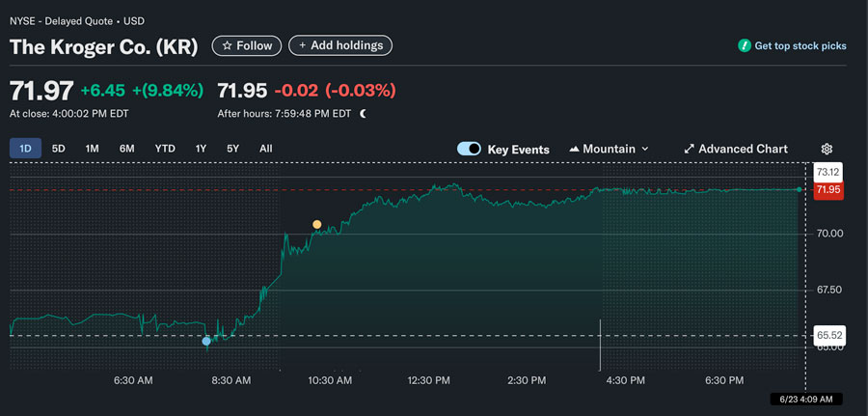
Task: Click the red 71.95 price label
Action: click(828, 190)
